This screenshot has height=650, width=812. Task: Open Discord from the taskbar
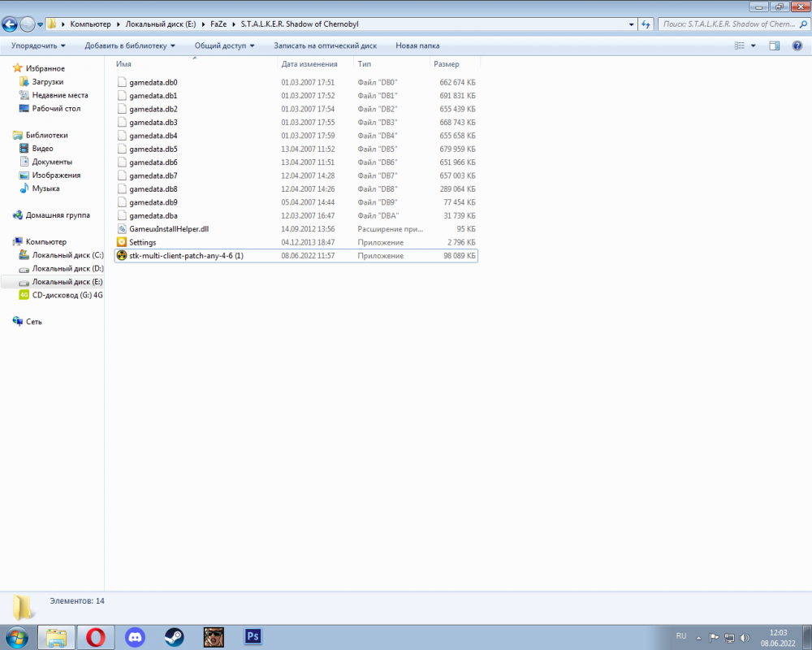point(135,637)
